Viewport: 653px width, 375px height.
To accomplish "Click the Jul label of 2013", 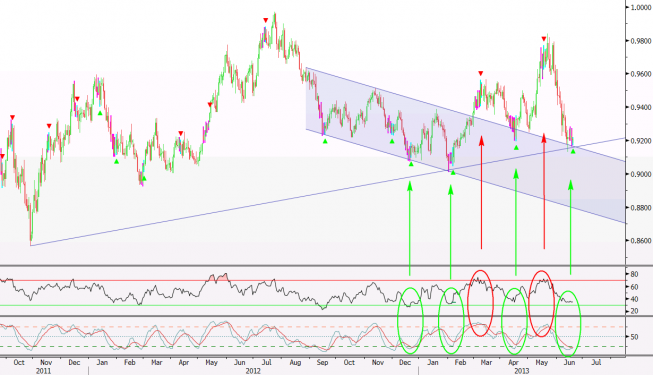I will 596,362.
